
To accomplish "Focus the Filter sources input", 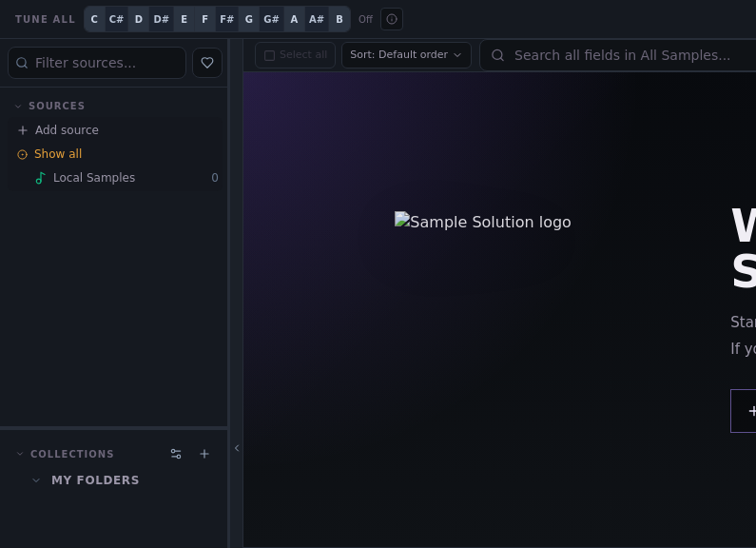I will (x=97, y=63).
